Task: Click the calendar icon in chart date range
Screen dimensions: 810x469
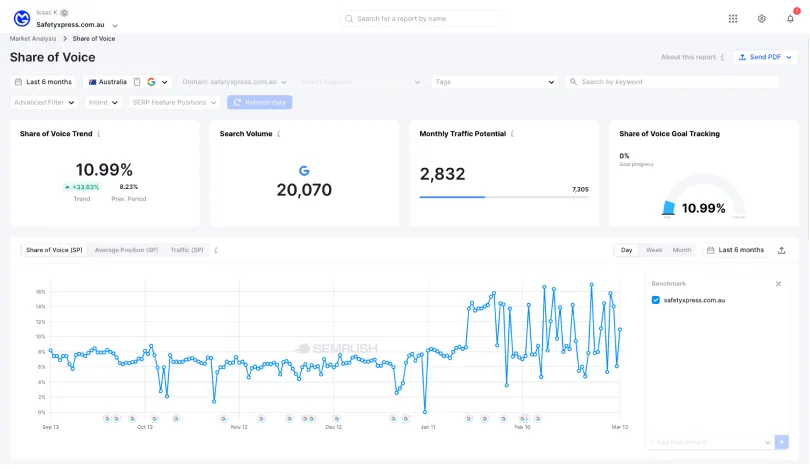Action: [x=710, y=250]
